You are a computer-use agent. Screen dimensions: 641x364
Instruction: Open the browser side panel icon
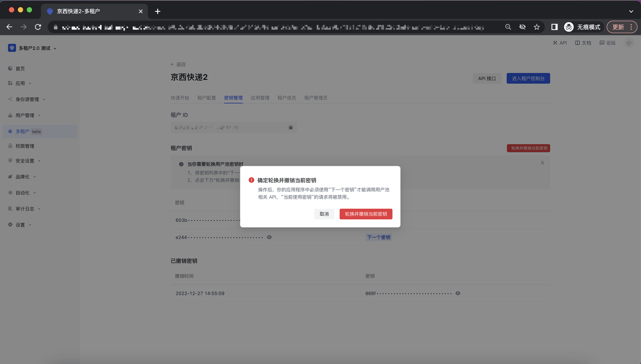point(554,27)
